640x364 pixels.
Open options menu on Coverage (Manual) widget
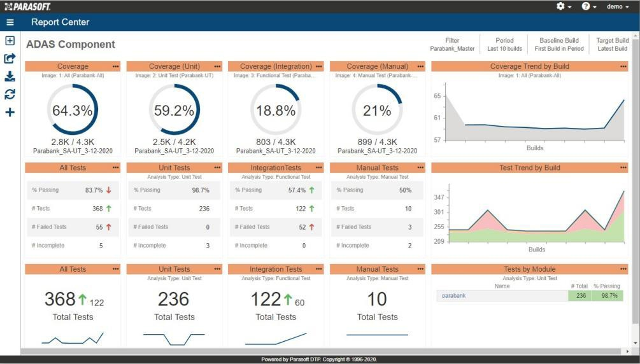tap(420, 66)
